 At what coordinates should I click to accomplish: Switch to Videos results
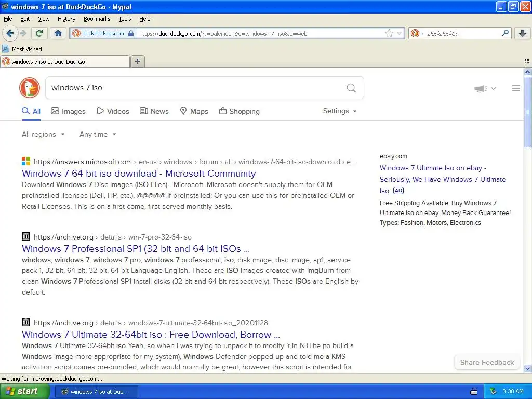pyautogui.click(x=113, y=111)
